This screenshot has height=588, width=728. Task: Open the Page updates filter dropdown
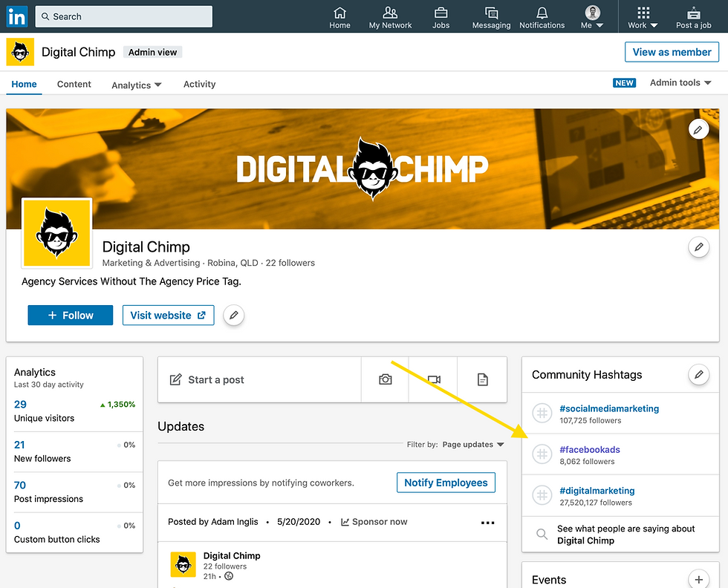(x=473, y=445)
